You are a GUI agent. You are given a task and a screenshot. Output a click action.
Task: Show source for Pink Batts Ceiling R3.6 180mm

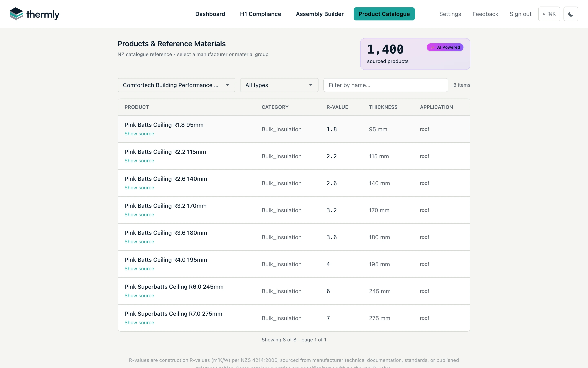139,242
